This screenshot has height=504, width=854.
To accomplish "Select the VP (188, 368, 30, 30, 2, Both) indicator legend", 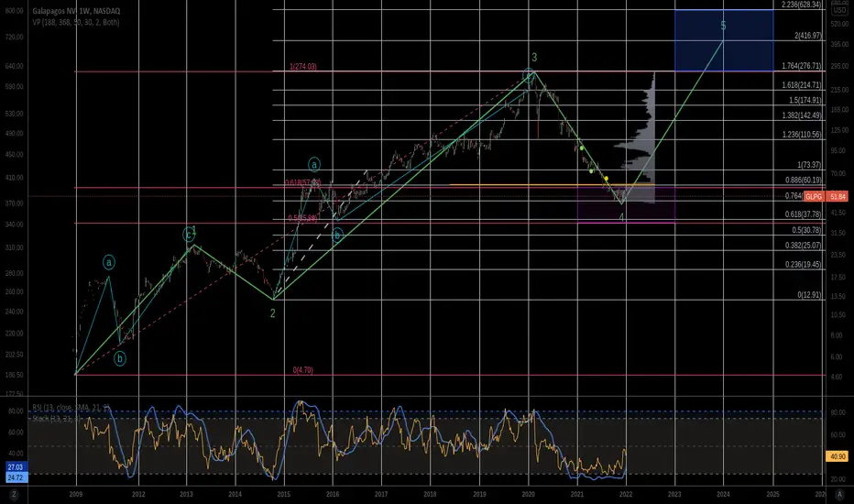I will (x=76, y=22).
